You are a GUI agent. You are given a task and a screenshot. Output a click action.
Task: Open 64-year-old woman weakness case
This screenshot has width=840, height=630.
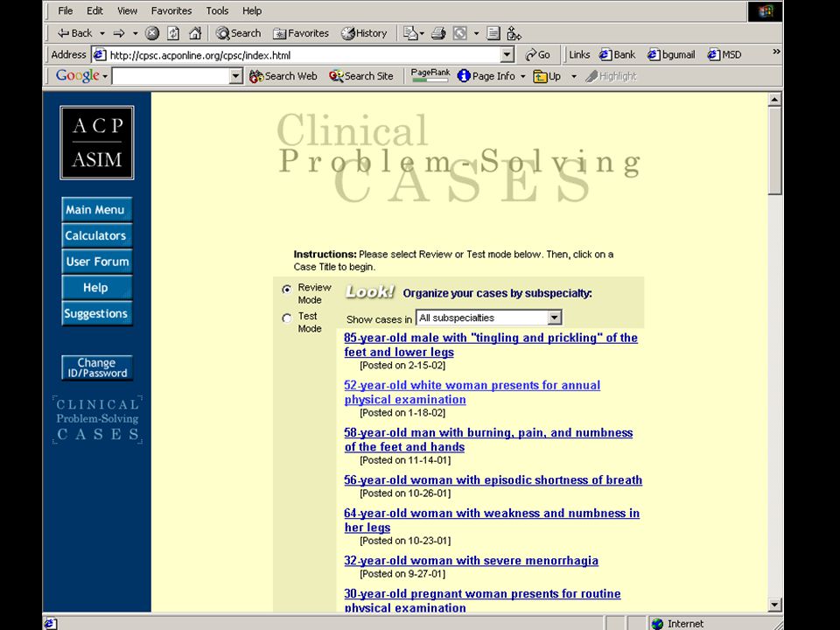tap(492, 520)
